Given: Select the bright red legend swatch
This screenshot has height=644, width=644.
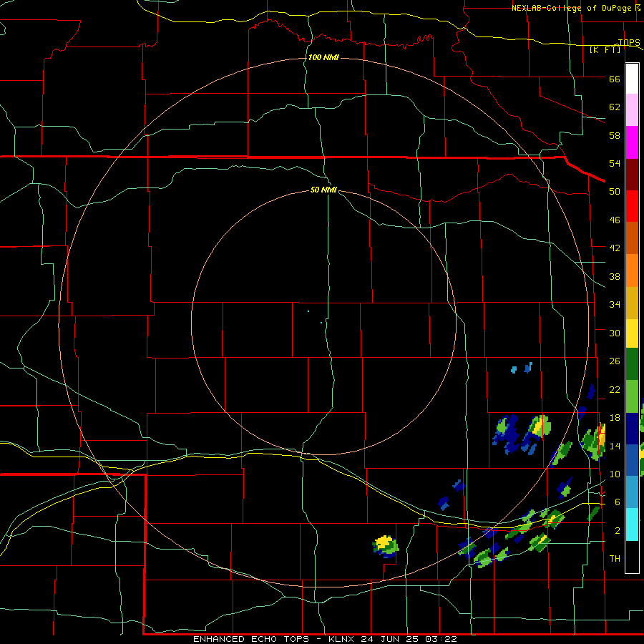Looking at the screenshot, I should [x=632, y=206].
